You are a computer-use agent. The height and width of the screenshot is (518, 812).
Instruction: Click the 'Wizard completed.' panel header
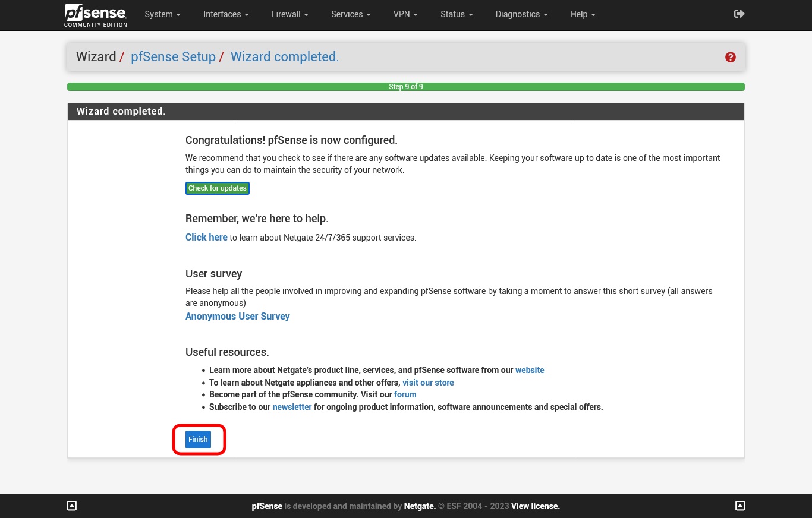[406, 112]
